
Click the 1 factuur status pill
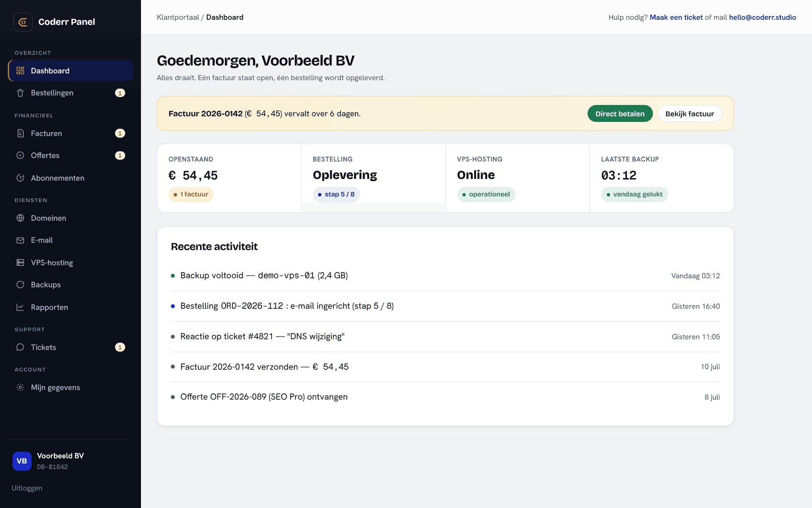click(x=191, y=194)
